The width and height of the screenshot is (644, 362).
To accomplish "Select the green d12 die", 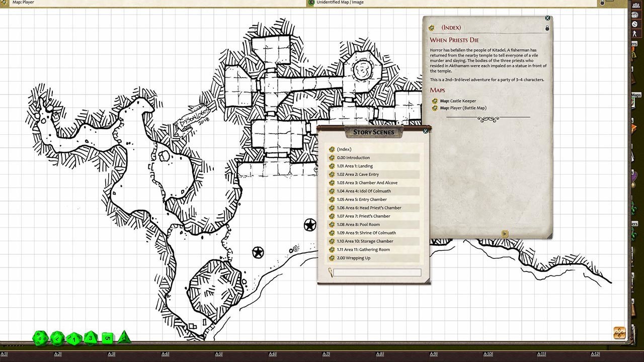I will [x=57, y=338].
